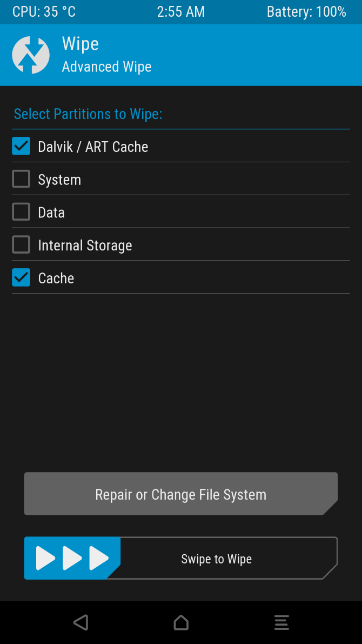
Task: Check the Data partition checkbox
Action: [x=21, y=211]
